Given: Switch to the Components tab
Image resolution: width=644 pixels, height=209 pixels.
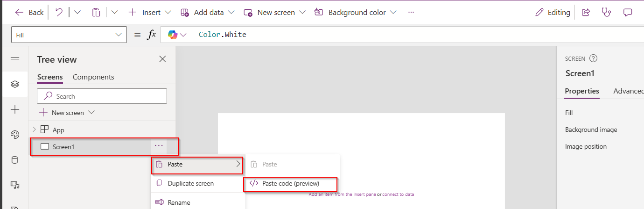Looking at the screenshot, I should coord(93,77).
